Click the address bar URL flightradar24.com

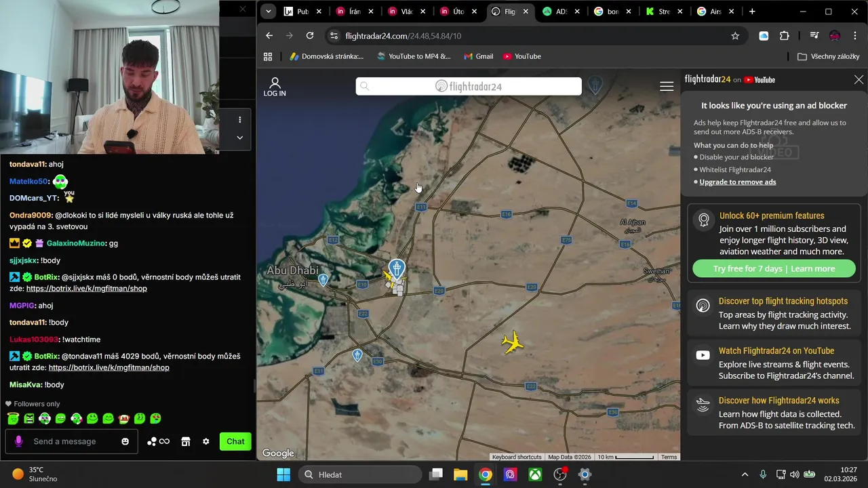coord(403,36)
